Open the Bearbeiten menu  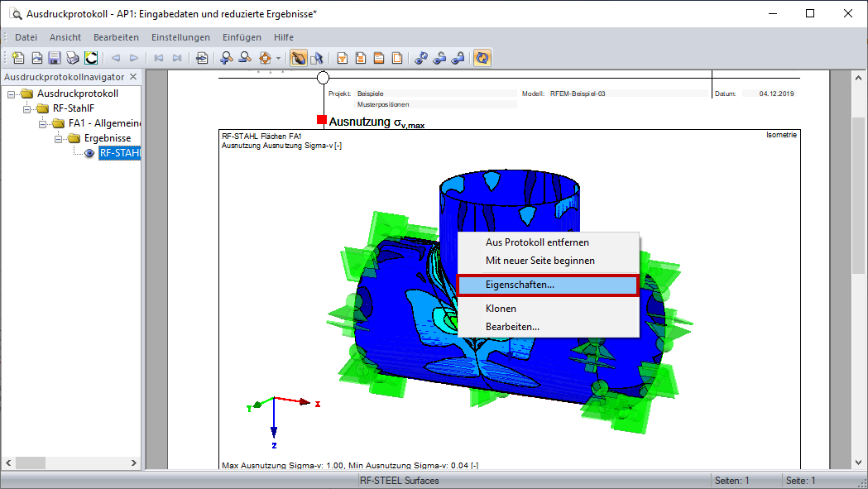pos(116,37)
